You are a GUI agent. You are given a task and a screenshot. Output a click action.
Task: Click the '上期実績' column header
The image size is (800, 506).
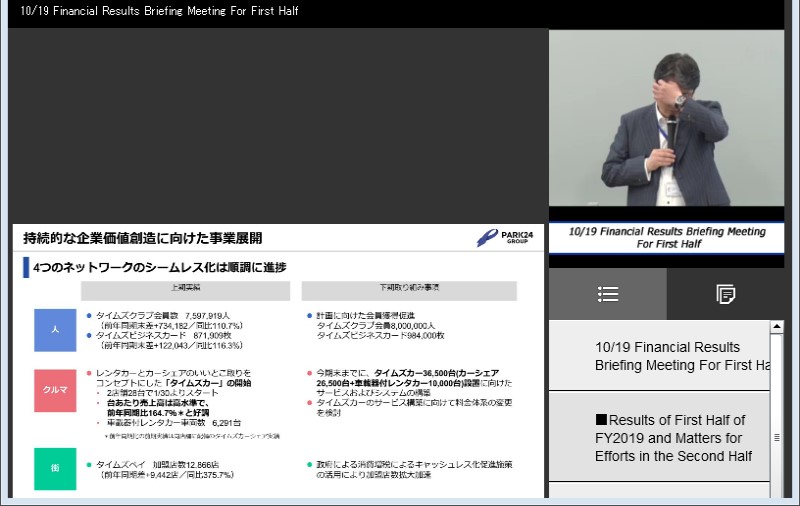point(185,290)
